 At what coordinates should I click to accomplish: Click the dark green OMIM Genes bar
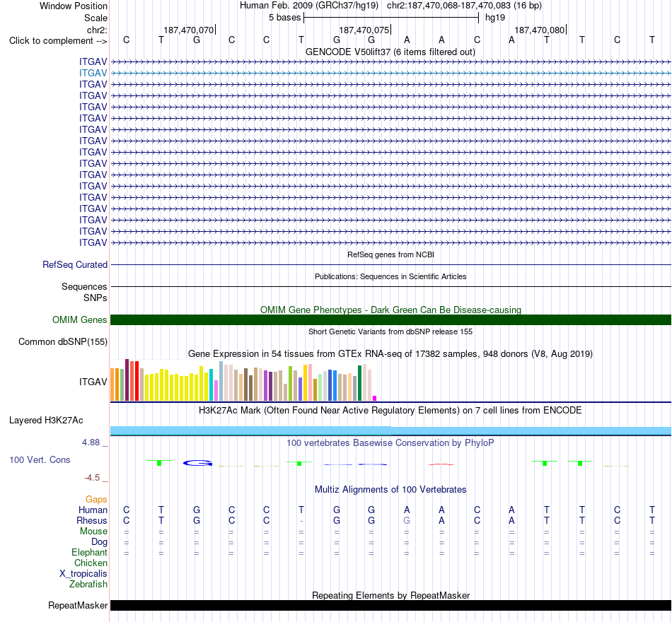coord(390,319)
